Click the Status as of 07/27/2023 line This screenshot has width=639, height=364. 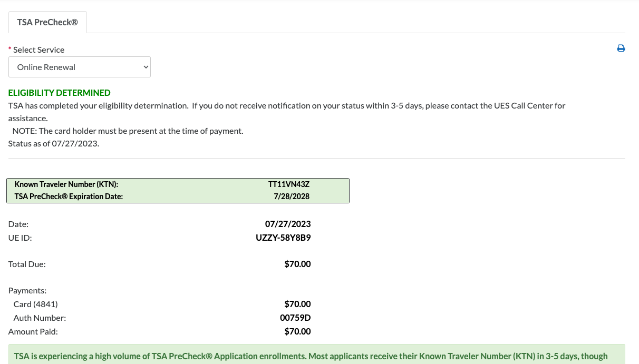(x=54, y=143)
